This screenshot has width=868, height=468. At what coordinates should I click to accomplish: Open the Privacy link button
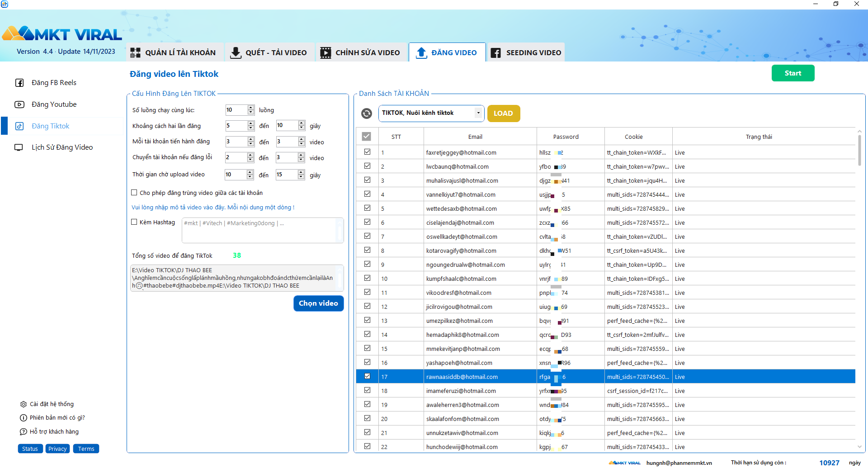[58, 449]
